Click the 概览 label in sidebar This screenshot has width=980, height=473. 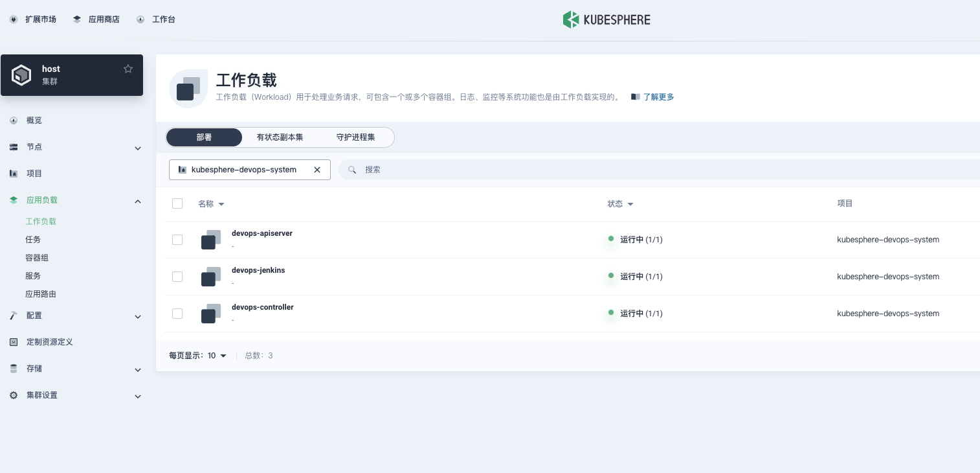pos(34,121)
